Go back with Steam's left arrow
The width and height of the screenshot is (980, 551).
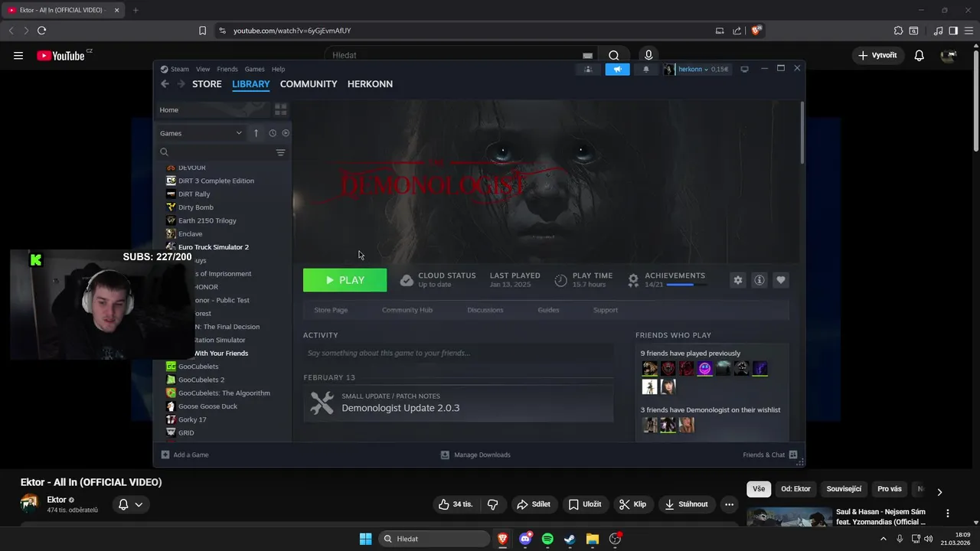click(x=165, y=84)
